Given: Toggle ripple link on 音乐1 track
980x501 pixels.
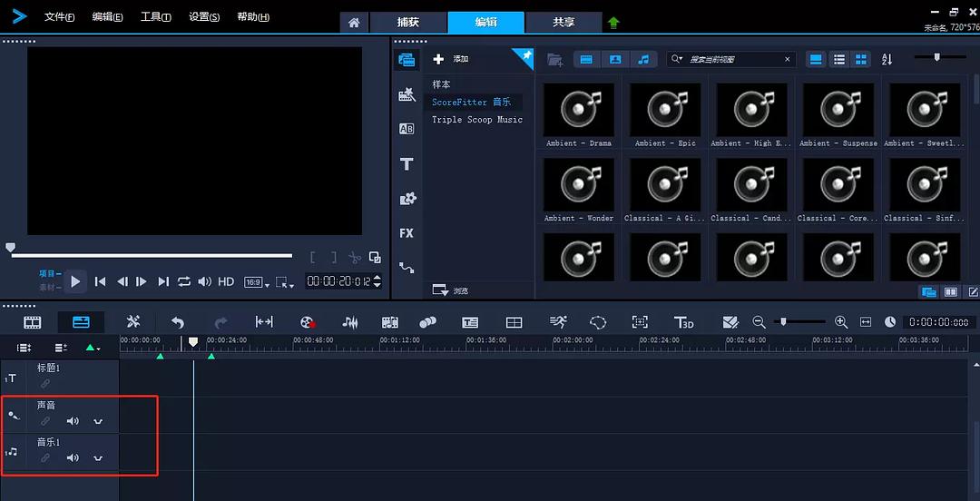Looking at the screenshot, I should pyautogui.click(x=45, y=457).
